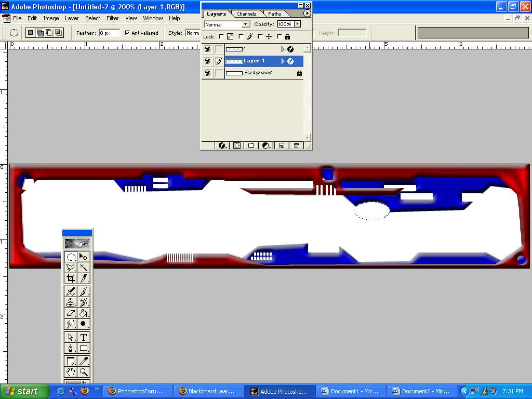Click the Feather input field
This screenshot has width=532, height=399.
click(x=109, y=33)
